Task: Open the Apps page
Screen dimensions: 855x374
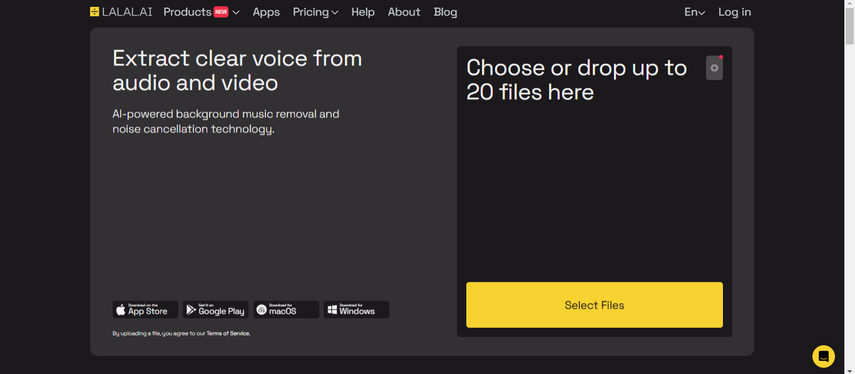Action: point(266,12)
